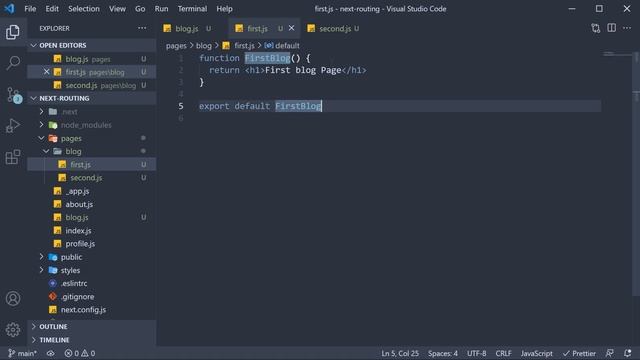640x360 pixels.
Task: Expand the .next folder
Action: pyautogui.click(x=91, y=111)
